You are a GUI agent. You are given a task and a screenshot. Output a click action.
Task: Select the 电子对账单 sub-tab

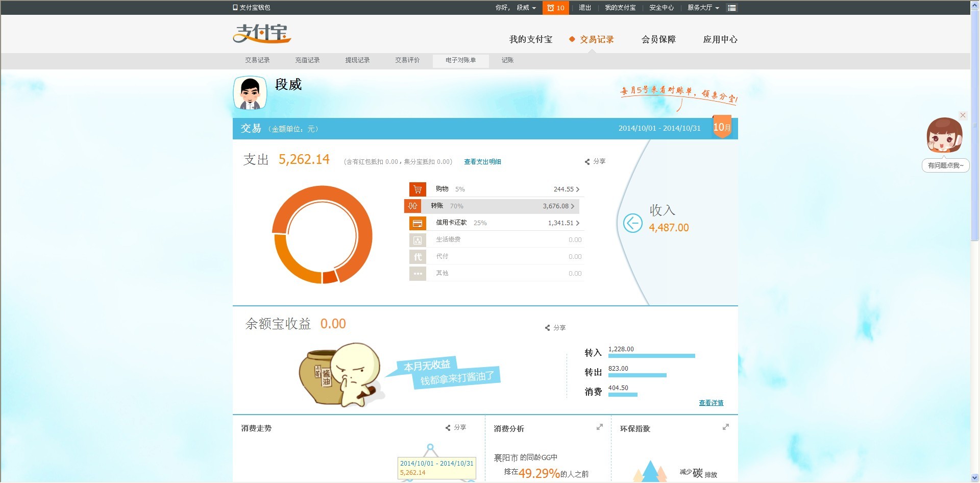[x=460, y=61]
